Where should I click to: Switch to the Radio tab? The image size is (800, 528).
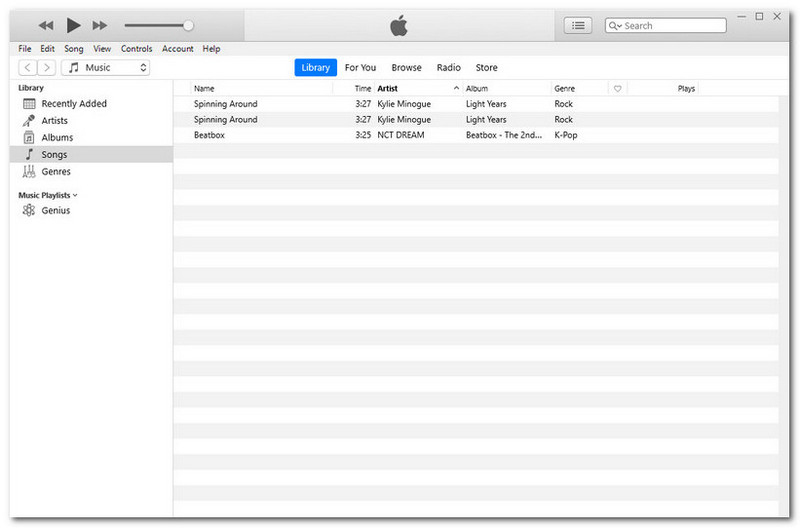tap(448, 67)
